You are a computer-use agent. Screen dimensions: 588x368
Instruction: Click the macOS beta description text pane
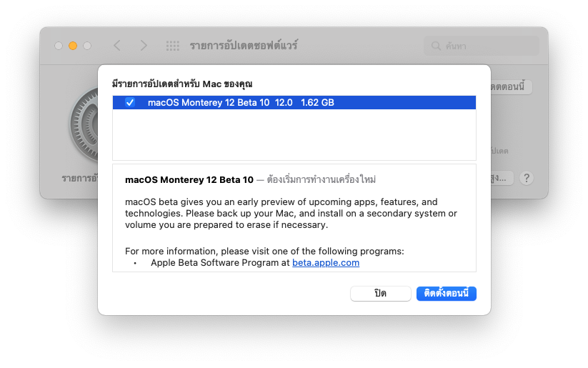click(x=294, y=213)
